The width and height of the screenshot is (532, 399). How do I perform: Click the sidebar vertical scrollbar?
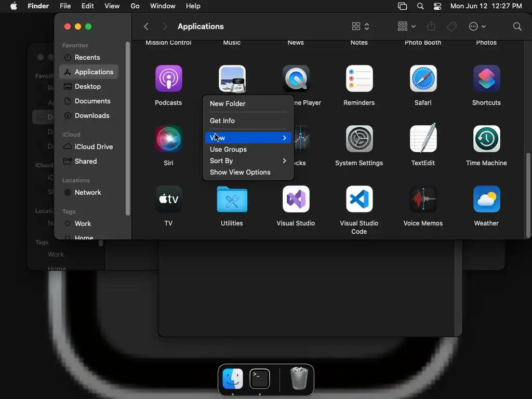coord(128,129)
